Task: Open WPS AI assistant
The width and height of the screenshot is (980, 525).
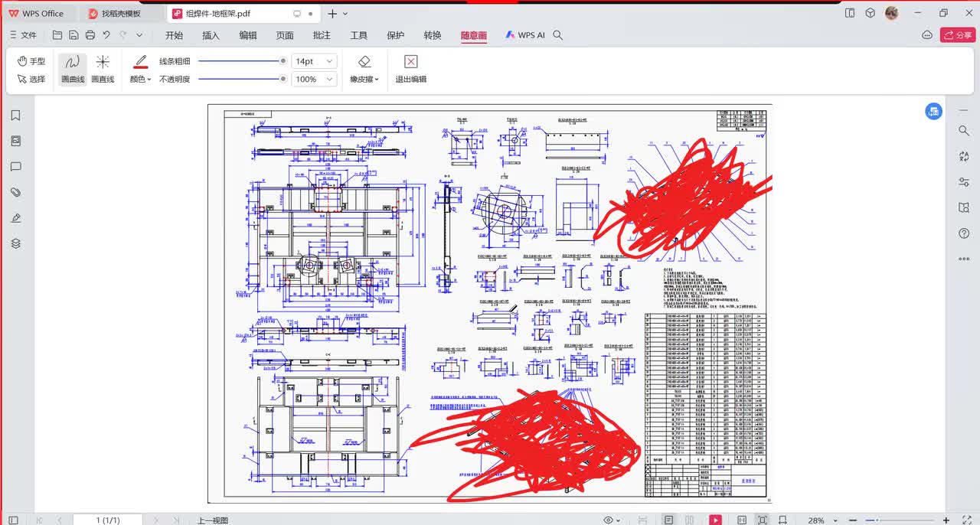Action: pyautogui.click(x=525, y=35)
